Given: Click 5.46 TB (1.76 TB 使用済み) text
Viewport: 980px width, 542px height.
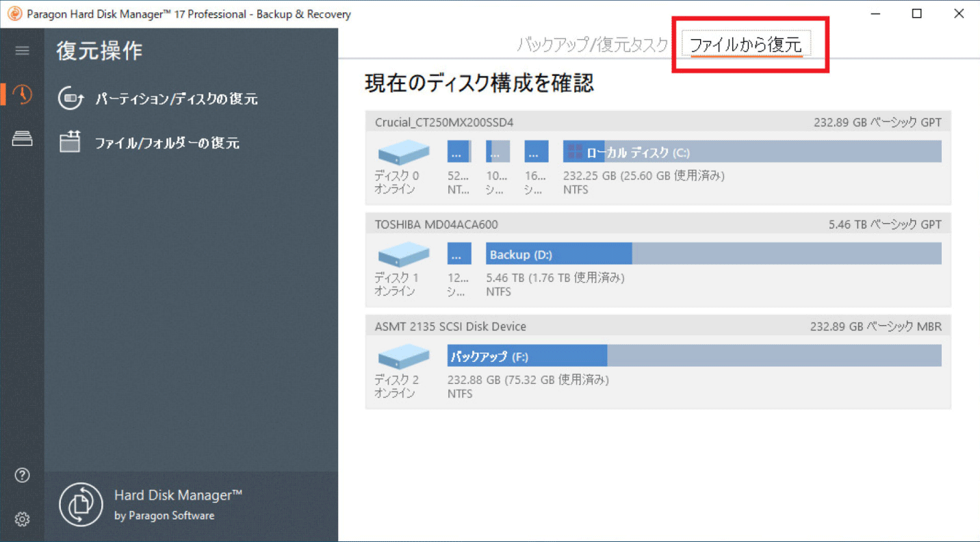Looking at the screenshot, I should coord(555,278).
